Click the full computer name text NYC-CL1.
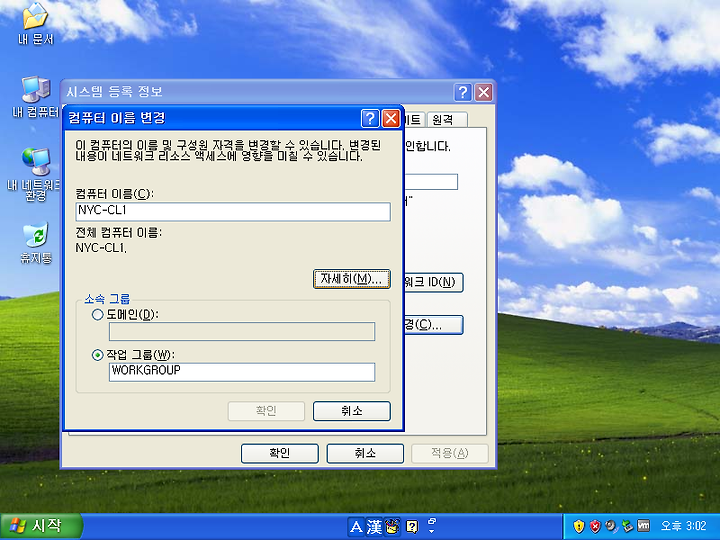This screenshot has width=720, height=540. [101, 248]
